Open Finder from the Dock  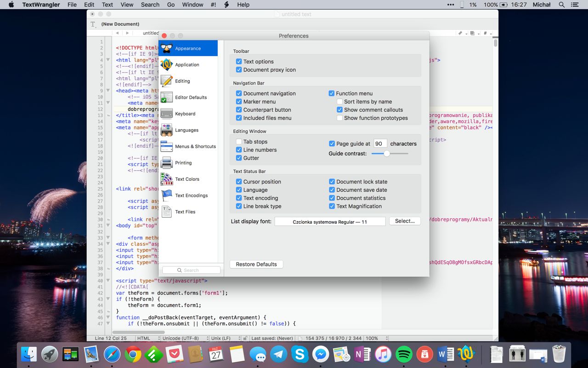point(28,354)
